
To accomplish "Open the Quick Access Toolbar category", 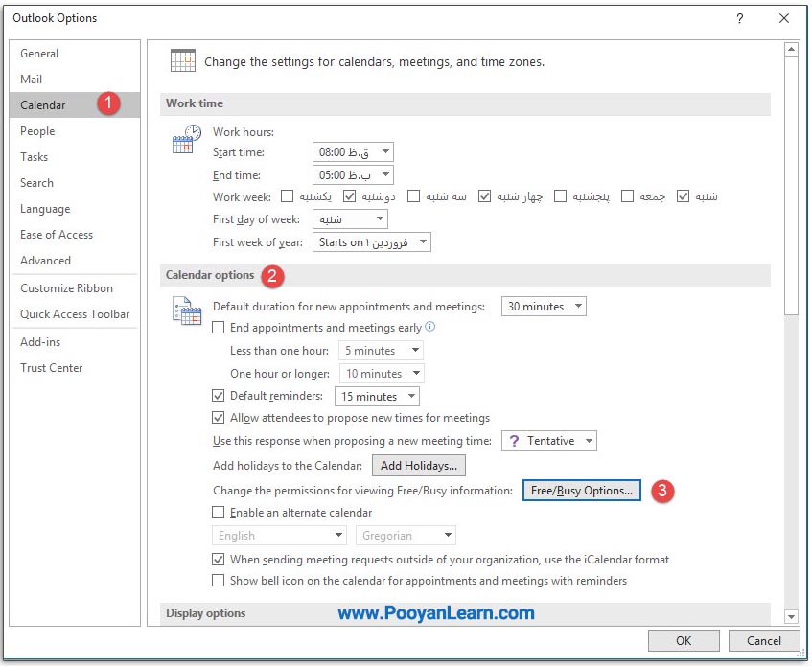I will click(75, 314).
